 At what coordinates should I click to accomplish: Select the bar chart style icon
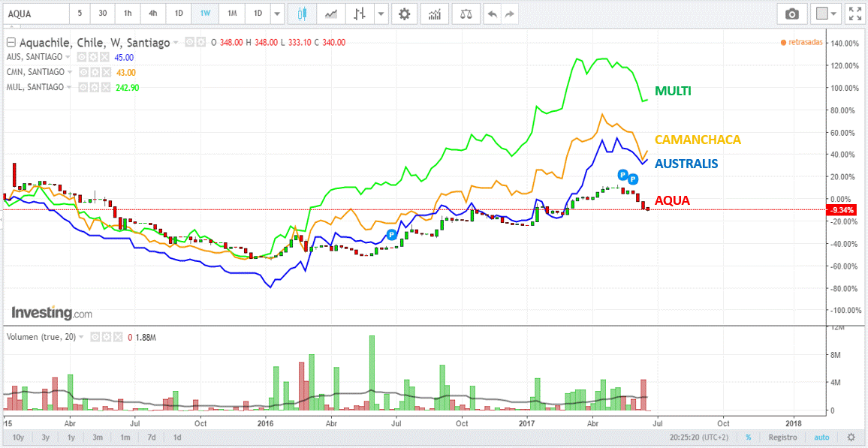[360, 14]
